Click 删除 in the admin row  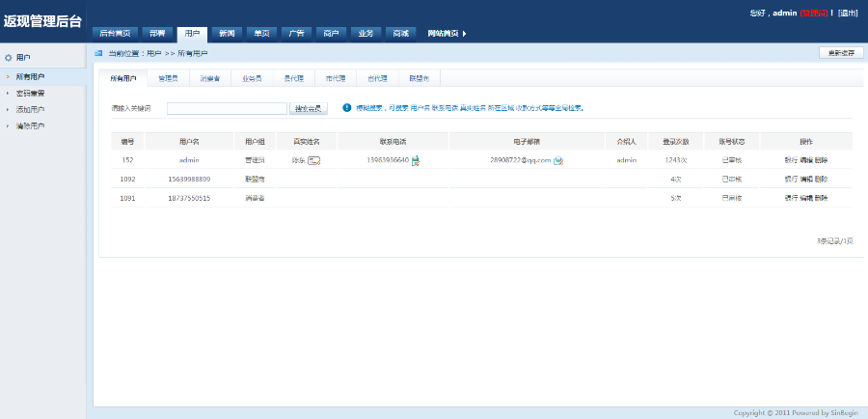pos(822,160)
